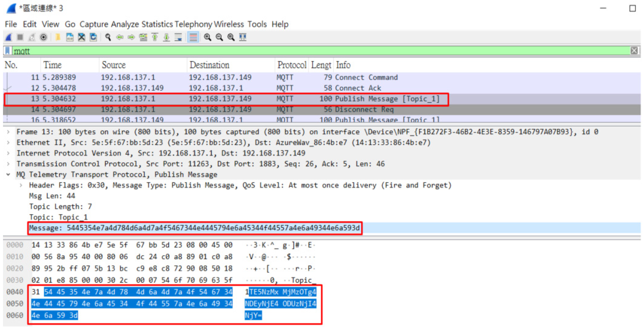Toggle auto-scroll to last packet icon
The image size is (644, 330).
(x=178, y=37)
